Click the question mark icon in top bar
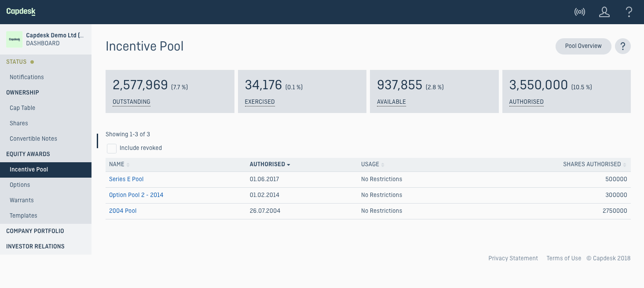 coord(629,12)
